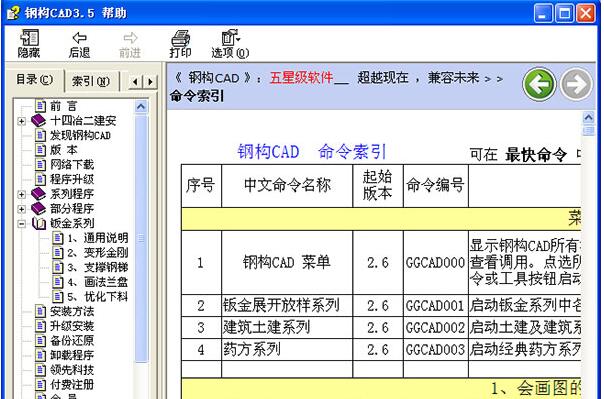Open the 2、变形金刚 topic
This screenshot has width=604, height=399.
pyautogui.click(x=97, y=253)
